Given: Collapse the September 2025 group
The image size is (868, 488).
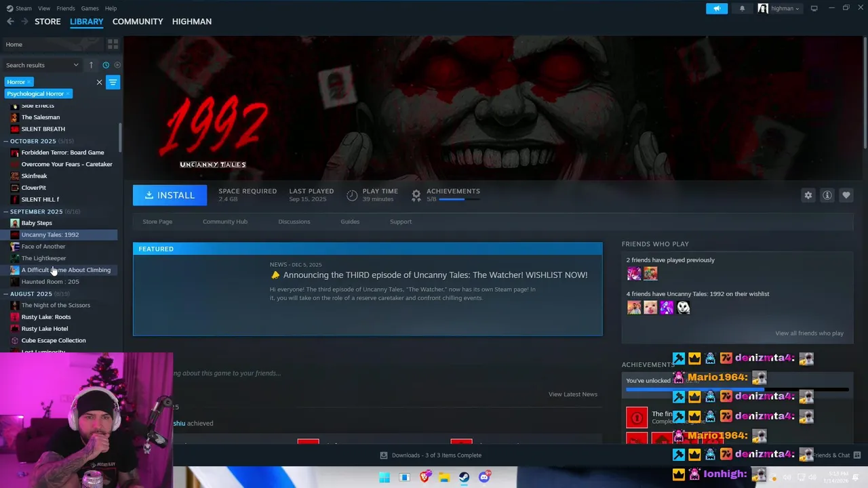Looking at the screenshot, I should coord(5,211).
